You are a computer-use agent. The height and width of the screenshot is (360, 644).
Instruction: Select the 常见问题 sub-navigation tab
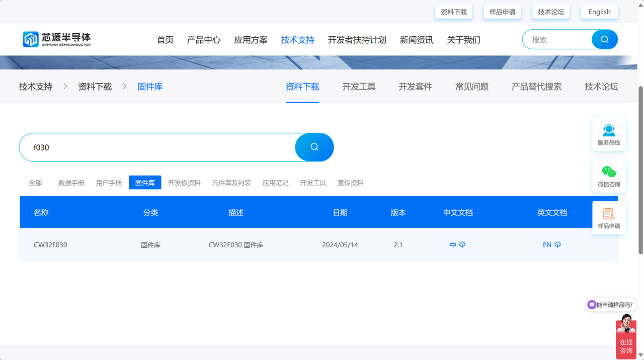(472, 87)
